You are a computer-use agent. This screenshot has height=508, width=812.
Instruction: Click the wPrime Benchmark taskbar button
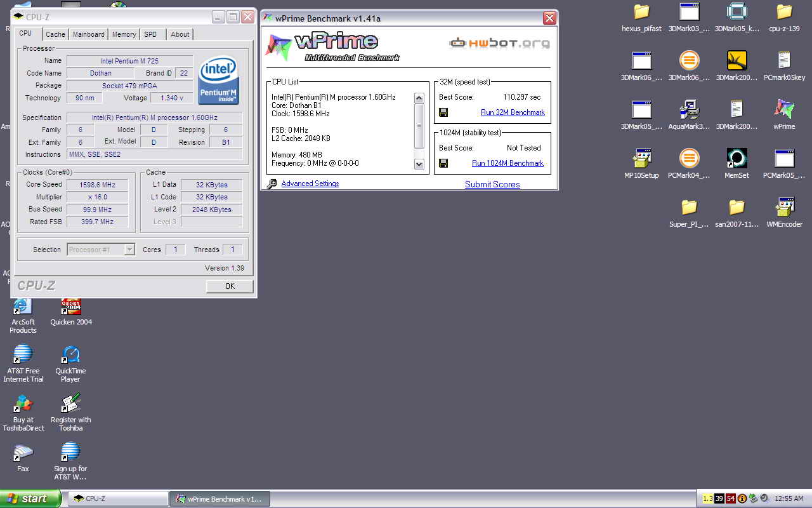(219, 498)
